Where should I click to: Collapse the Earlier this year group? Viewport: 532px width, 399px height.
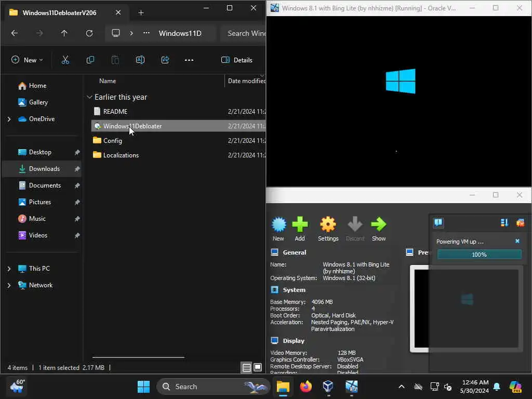[89, 97]
